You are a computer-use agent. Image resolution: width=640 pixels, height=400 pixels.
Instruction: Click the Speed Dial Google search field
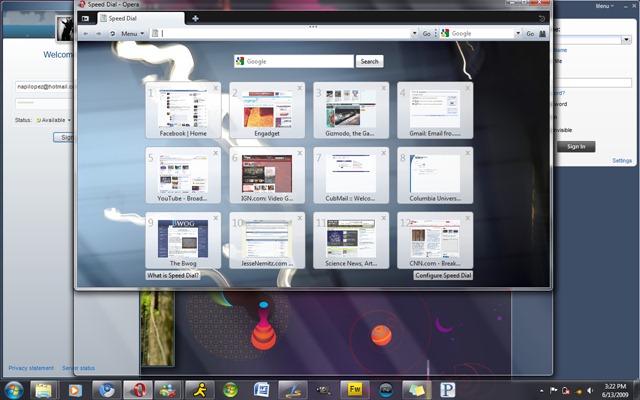coord(294,61)
